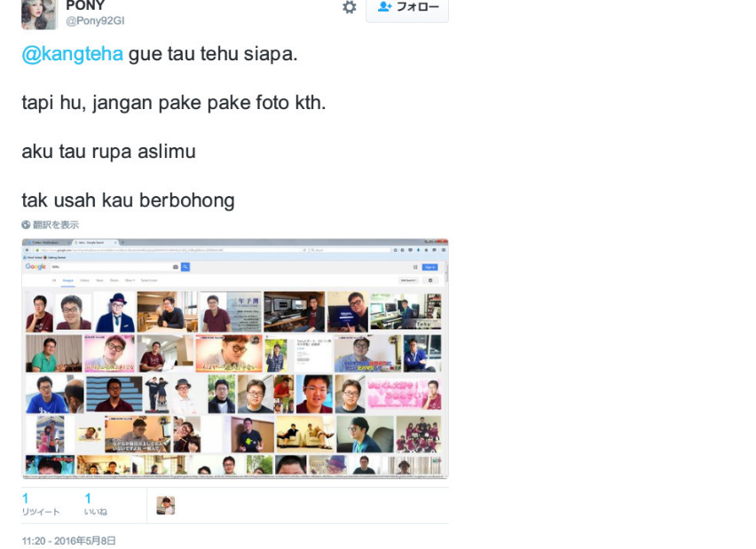Viewport: 756px width, 549px height.
Task: Expand the More dropdown in Google tabs
Action: (130, 280)
